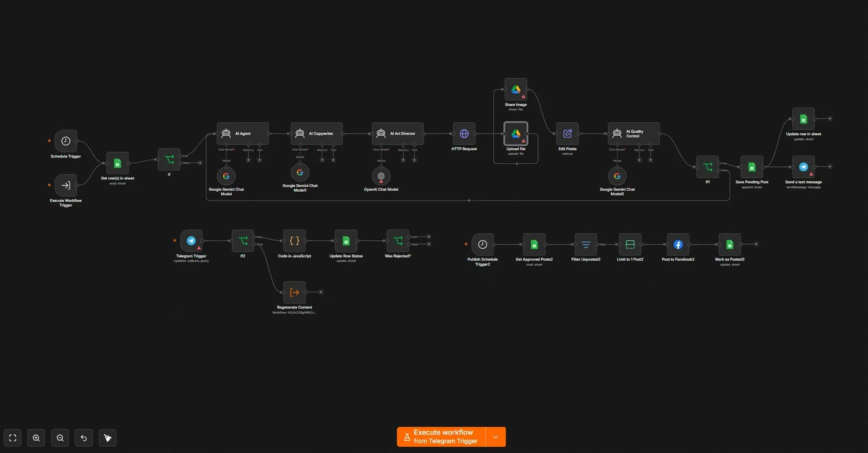This screenshot has height=453, width=868.
Task: Open the Update Row Status node
Action: tap(346, 241)
